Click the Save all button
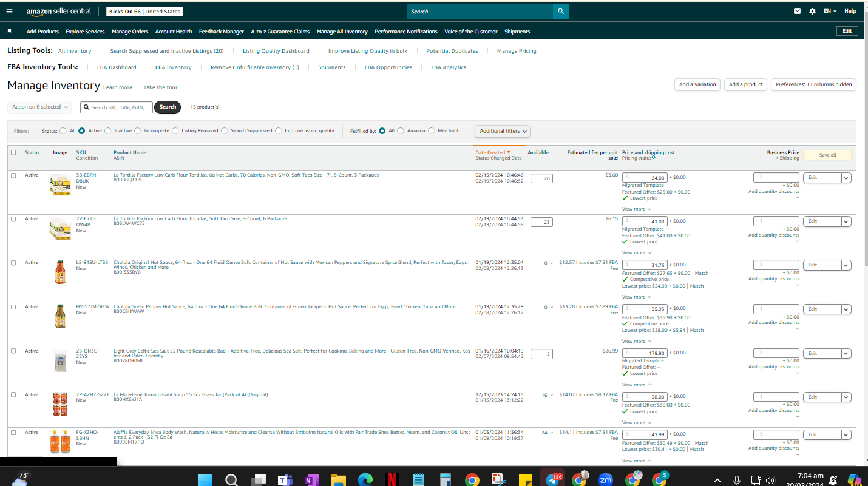Screen dimensions: 868x486 pos(827,155)
